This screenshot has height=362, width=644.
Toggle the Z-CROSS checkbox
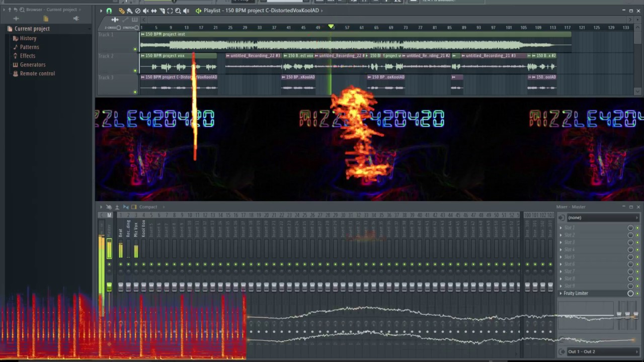point(119,28)
